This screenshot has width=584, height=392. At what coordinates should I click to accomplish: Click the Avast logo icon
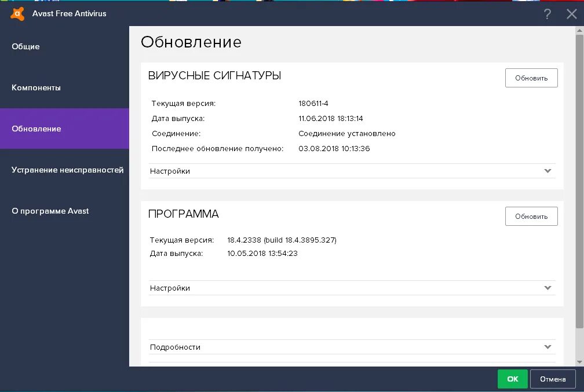[17, 14]
